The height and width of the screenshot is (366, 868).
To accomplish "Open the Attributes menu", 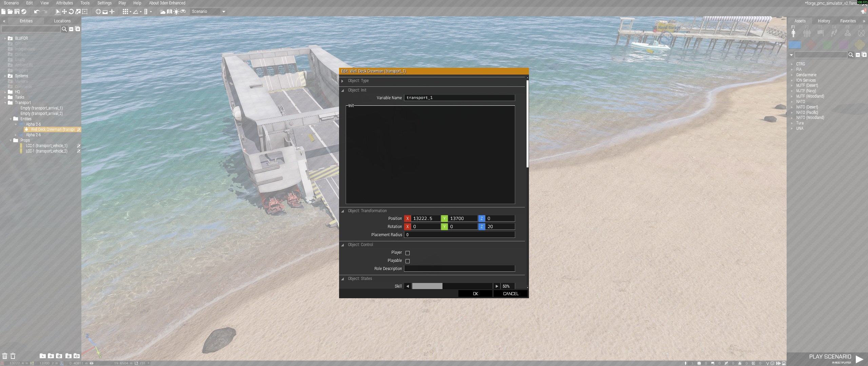I will 64,3.
